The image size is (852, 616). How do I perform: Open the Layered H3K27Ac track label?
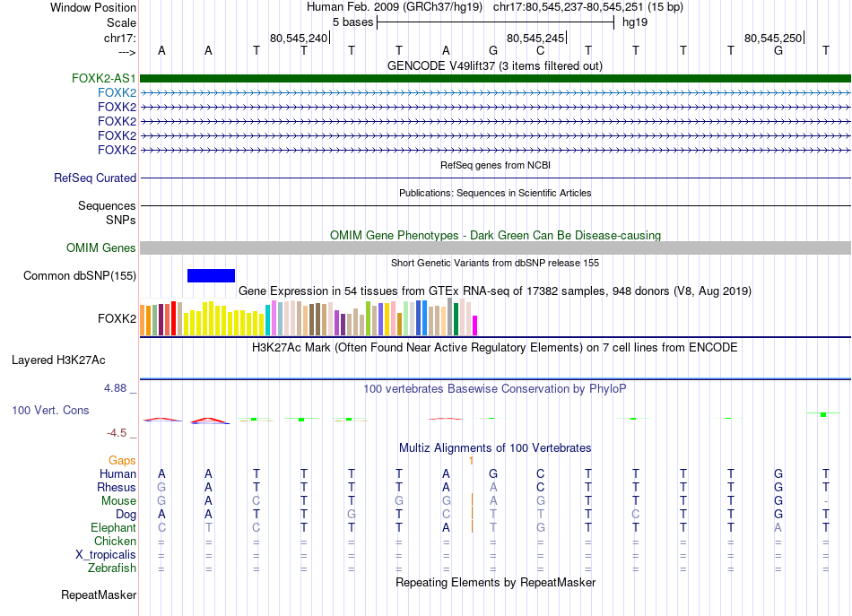point(58,360)
